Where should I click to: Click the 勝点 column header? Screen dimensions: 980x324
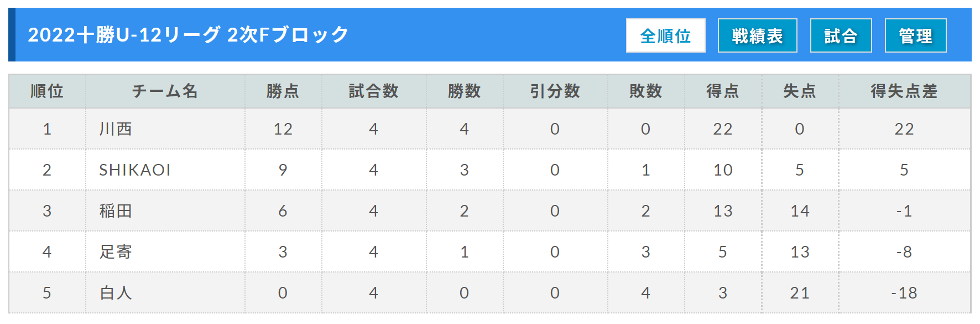pyautogui.click(x=283, y=91)
